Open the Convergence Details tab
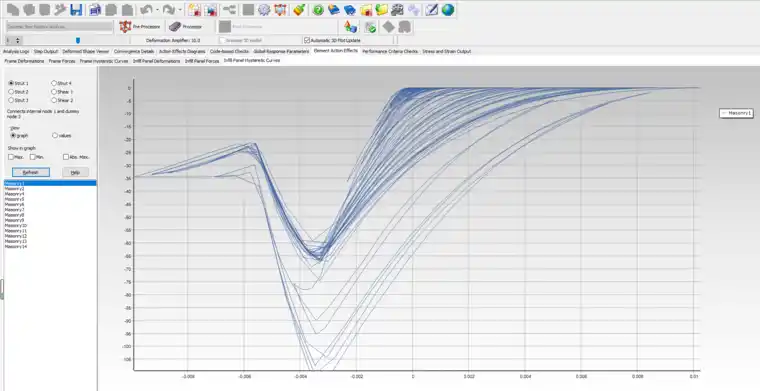760x391 pixels. pyautogui.click(x=134, y=51)
